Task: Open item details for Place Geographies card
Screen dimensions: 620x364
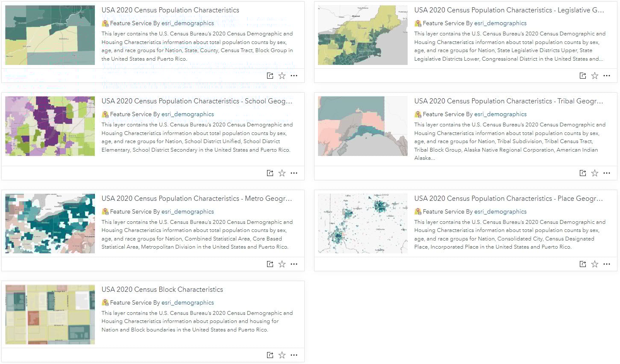Action: pos(583,264)
